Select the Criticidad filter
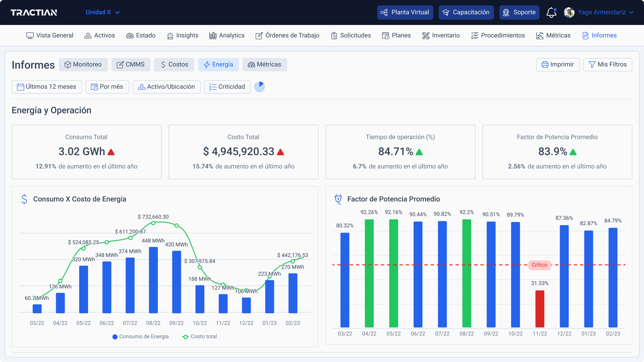This screenshot has height=362, width=644. [x=227, y=87]
